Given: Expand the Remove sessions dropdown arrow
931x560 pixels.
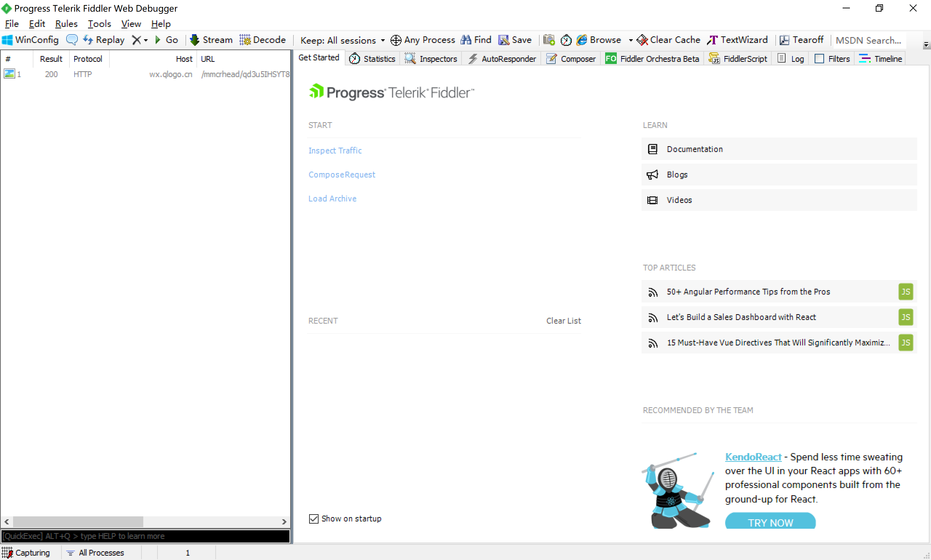Looking at the screenshot, I should coord(146,40).
